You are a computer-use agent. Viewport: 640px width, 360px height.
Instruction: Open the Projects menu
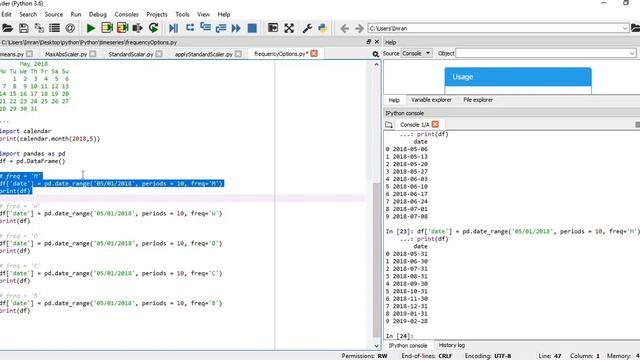click(x=157, y=14)
